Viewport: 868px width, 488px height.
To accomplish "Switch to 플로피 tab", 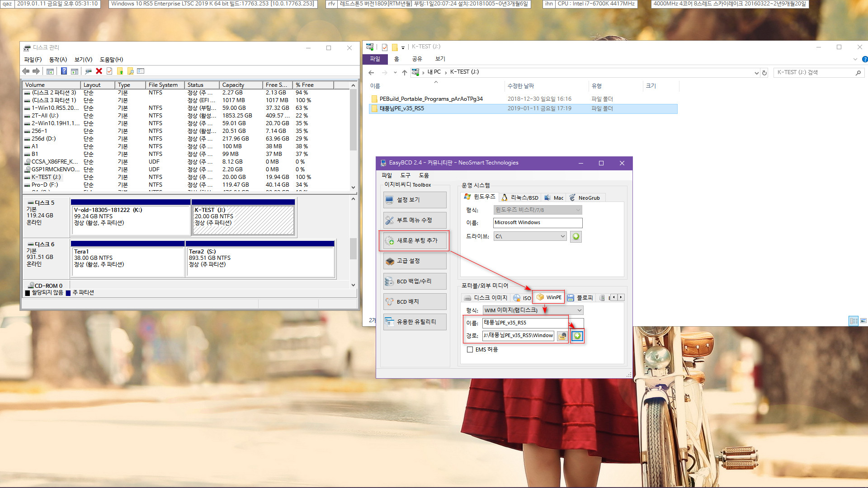I will coord(580,298).
